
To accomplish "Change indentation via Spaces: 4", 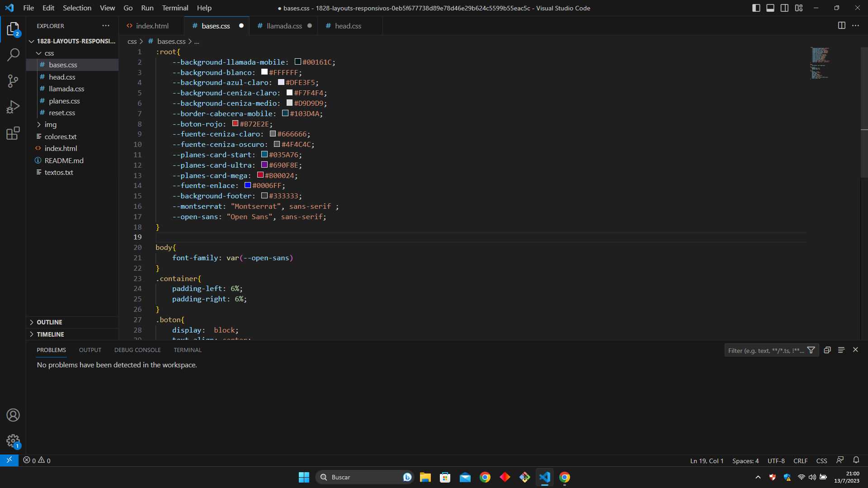I will (x=745, y=460).
